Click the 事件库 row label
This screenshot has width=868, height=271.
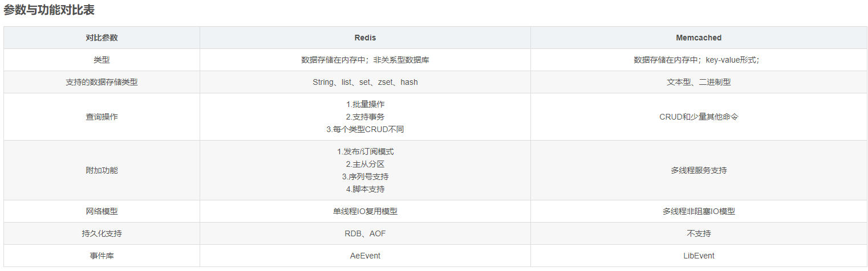point(102,256)
